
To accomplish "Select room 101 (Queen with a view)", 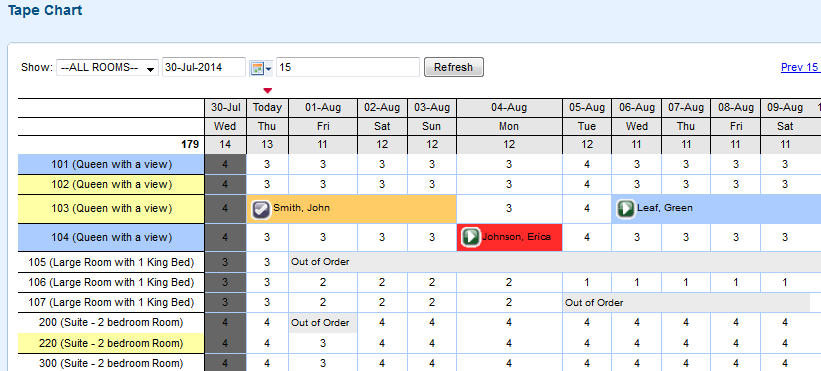I will (x=112, y=164).
